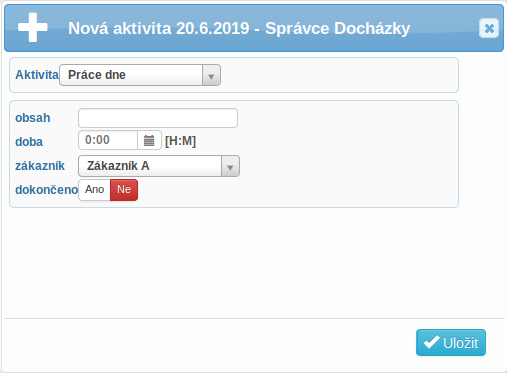Click the white plus icon in header
This screenshot has width=507, height=373.
(x=33, y=28)
